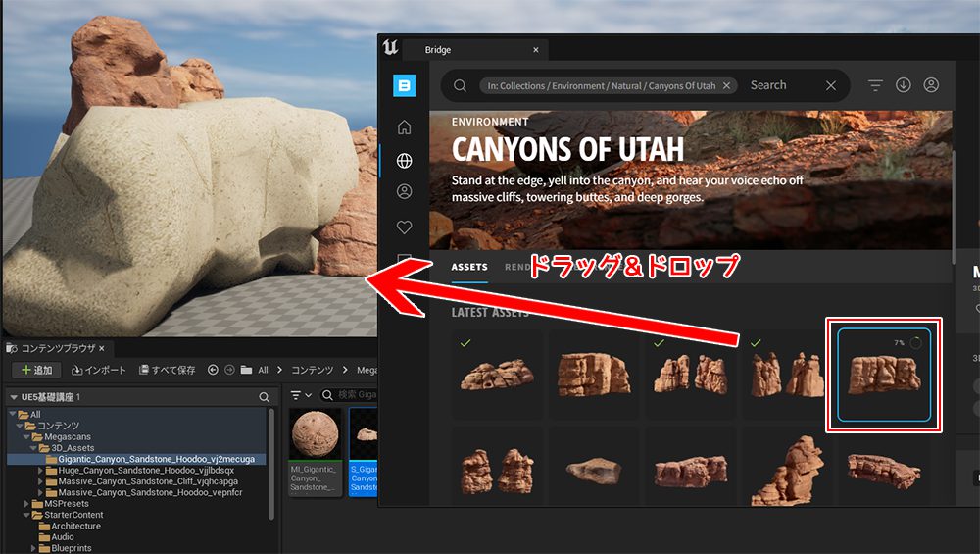The height and width of the screenshot is (554, 980).
Task: Click the 追加 (Add) button
Action: coord(36,370)
